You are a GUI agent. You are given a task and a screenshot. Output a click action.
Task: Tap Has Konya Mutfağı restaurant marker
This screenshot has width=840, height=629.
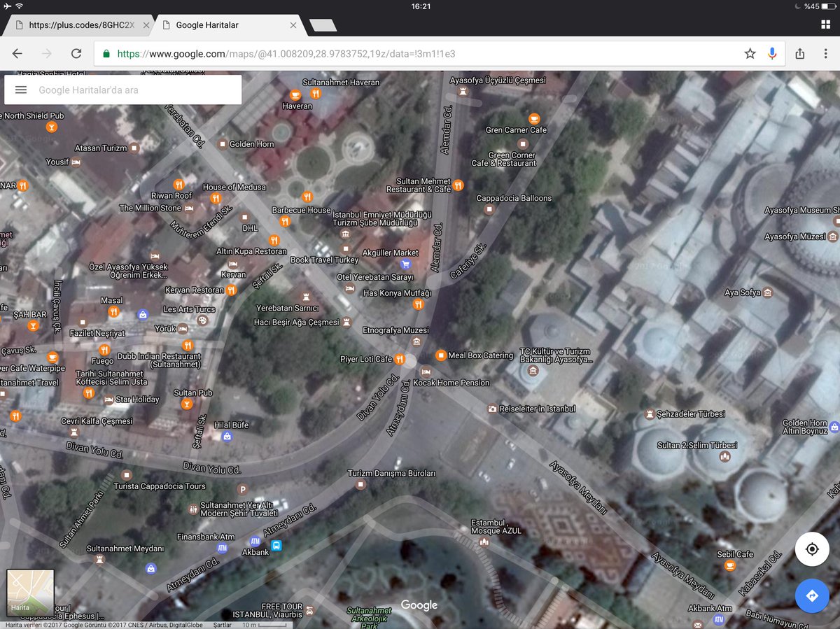418,304
